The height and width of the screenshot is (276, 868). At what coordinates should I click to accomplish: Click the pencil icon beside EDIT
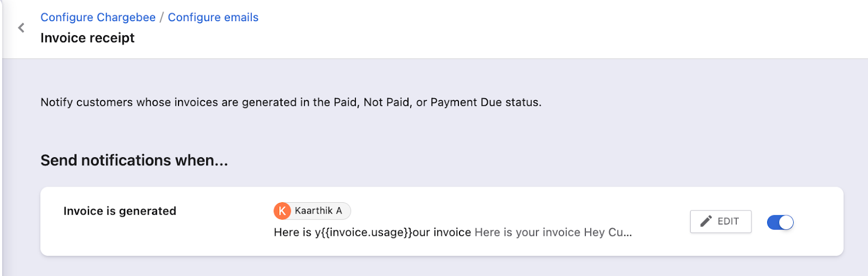coord(706,221)
